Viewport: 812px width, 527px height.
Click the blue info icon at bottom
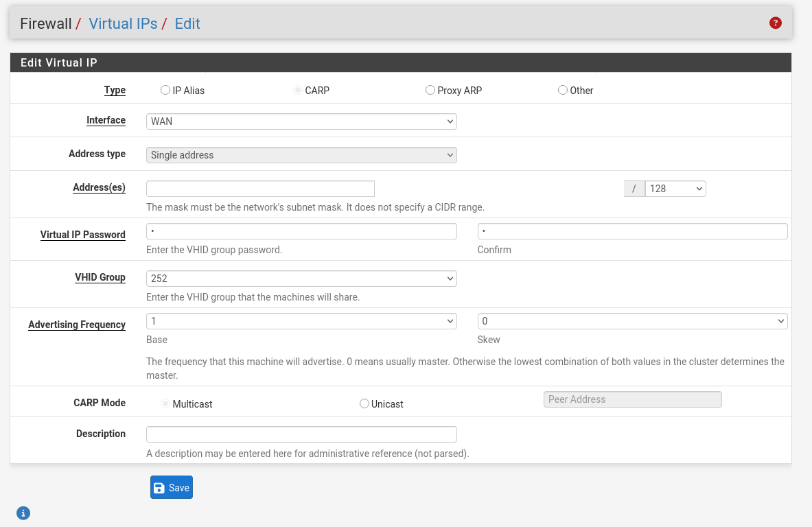point(23,513)
